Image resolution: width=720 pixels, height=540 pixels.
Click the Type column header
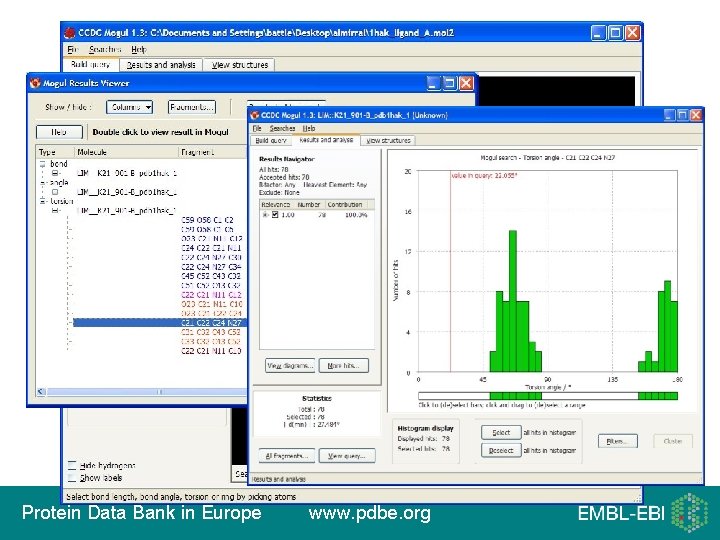55,152
